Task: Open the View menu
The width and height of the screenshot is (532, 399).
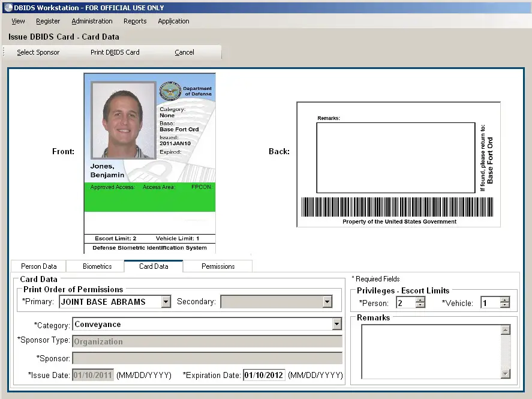Action: tap(17, 21)
